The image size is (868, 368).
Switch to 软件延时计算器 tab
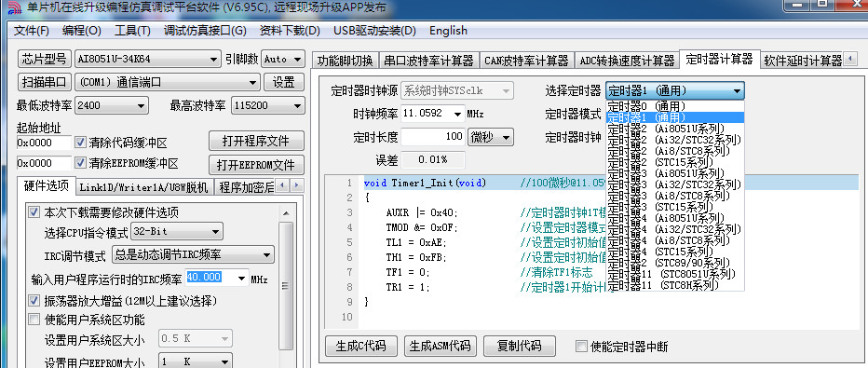tap(802, 61)
